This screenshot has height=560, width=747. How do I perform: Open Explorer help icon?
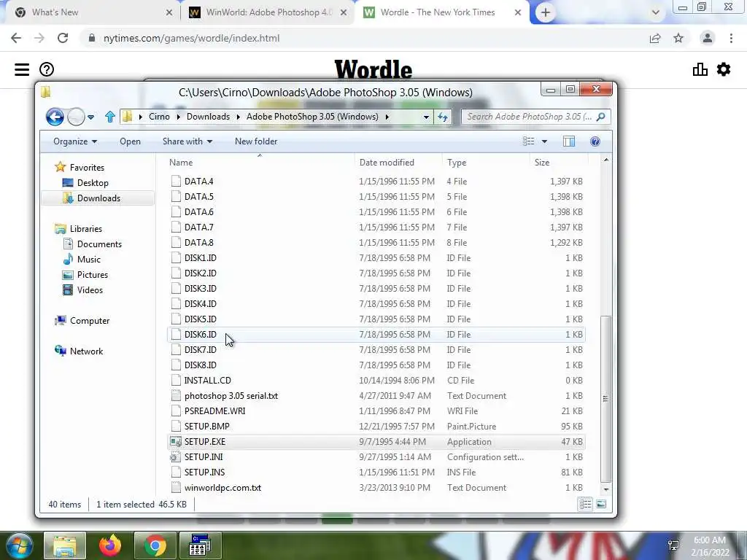click(x=595, y=141)
